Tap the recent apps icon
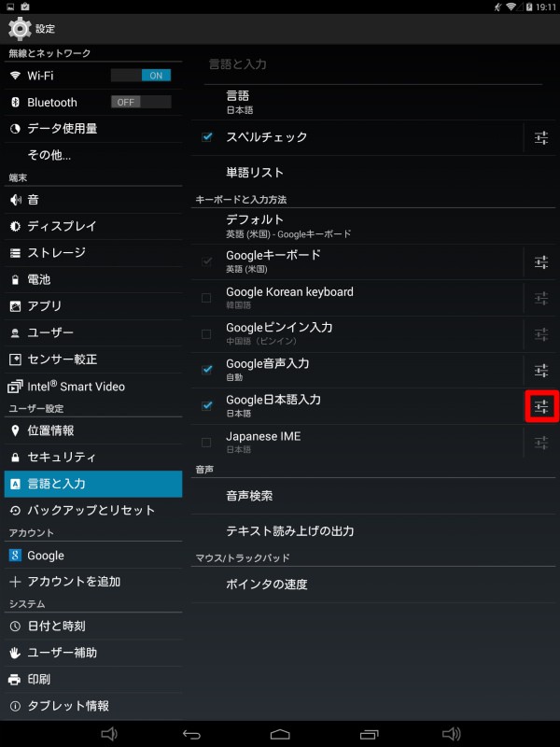Image resolution: width=560 pixels, height=747 pixels. pos(369,734)
